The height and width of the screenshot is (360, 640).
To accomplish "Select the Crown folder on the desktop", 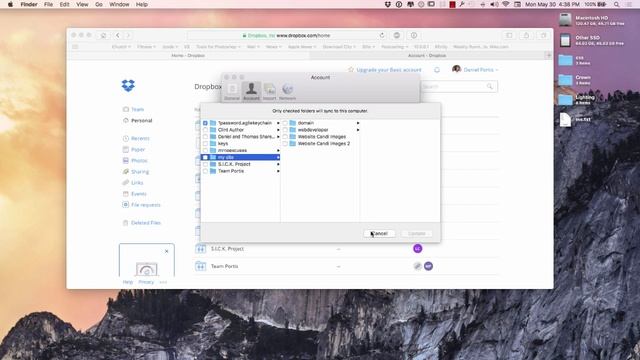I will click(566, 80).
